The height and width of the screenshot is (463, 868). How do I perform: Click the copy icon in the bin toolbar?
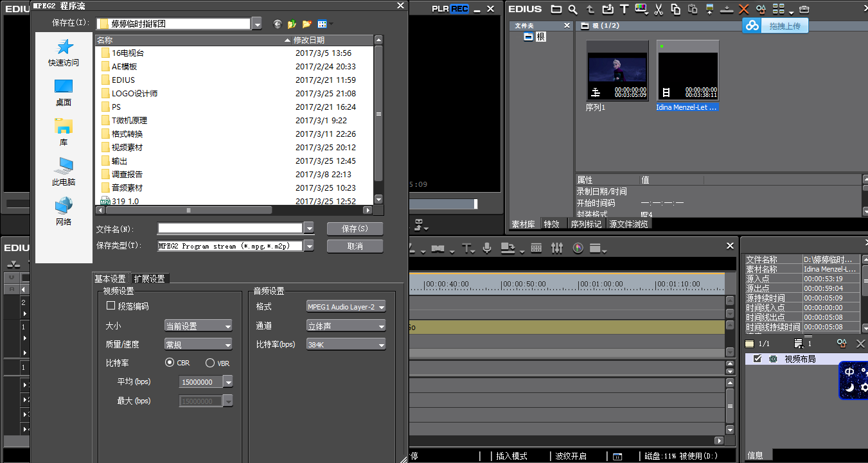coord(676,9)
